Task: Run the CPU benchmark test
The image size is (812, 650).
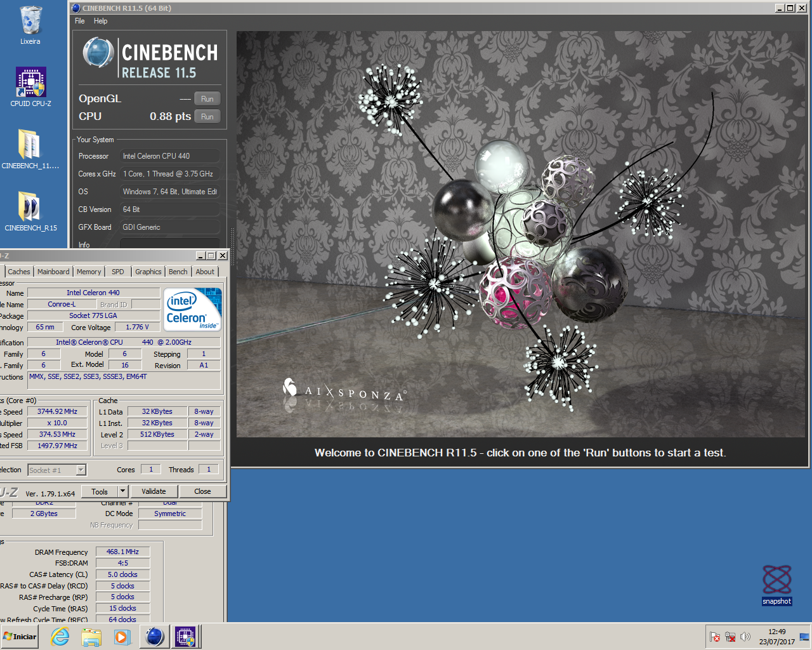Action: tap(207, 117)
